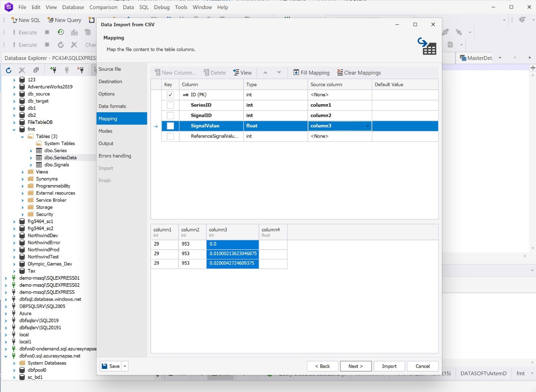The width and height of the screenshot is (536, 392).
Task: Click the dbo.SeriesData table icon
Action: (39, 158)
